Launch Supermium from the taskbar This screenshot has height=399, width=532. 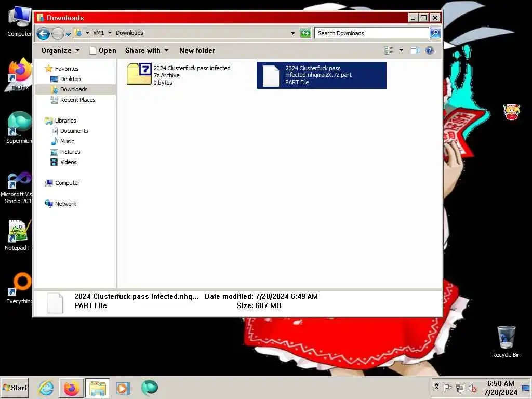tap(150, 388)
